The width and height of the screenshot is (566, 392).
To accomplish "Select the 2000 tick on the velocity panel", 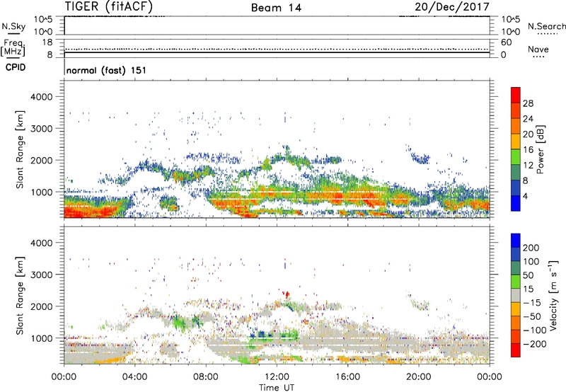I will 41,306.
